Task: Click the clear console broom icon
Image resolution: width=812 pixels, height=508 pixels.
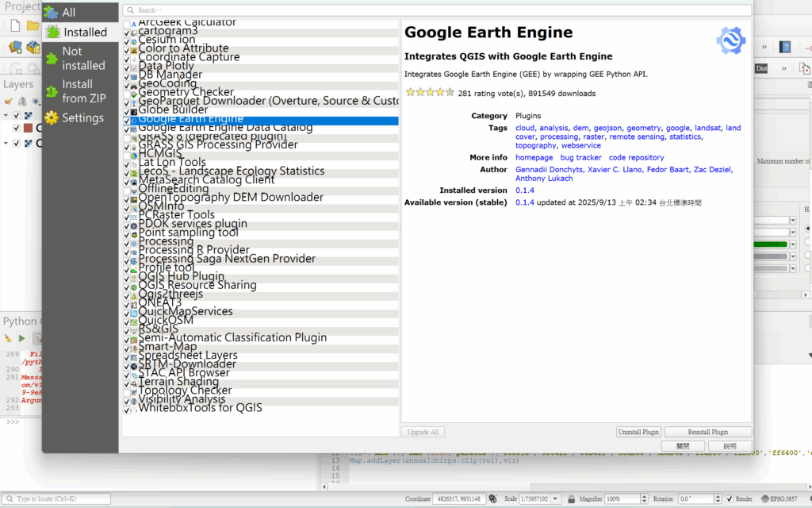Action: (8, 338)
